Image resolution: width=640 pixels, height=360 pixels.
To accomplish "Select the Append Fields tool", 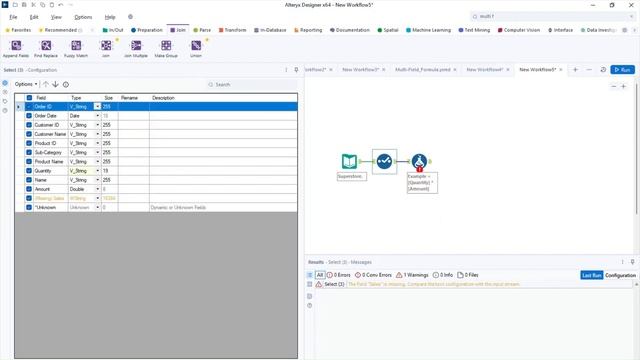I will (x=16, y=49).
